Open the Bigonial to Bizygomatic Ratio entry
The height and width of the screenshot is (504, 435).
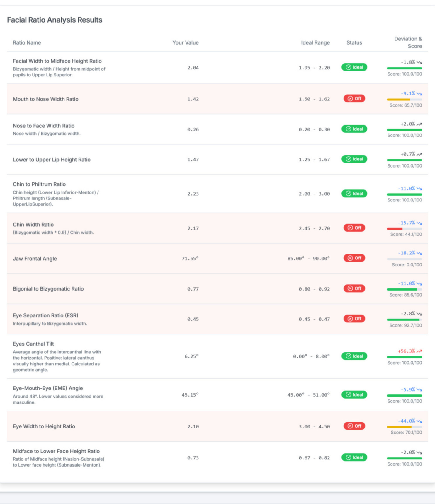[48, 289]
